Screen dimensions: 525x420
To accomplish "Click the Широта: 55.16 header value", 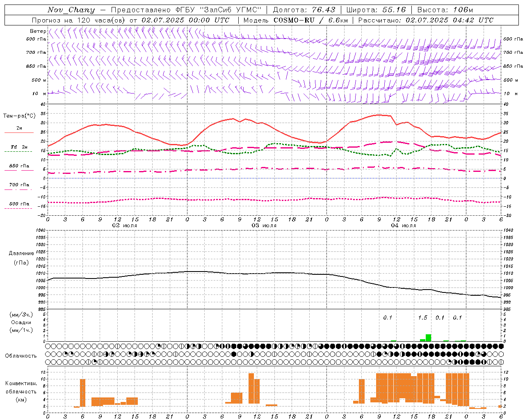I will coord(376,10).
